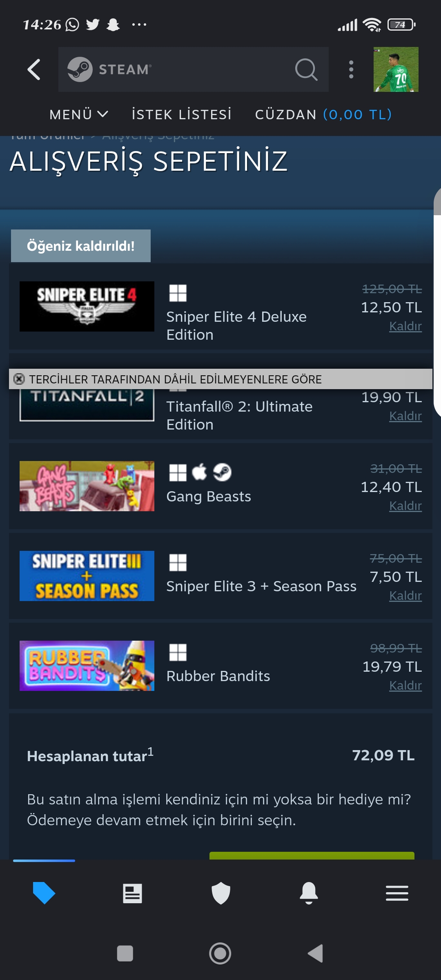The image size is (441, 980).
Task: Open the hamburger menu in bottom bar
Action: pos(397,893)
